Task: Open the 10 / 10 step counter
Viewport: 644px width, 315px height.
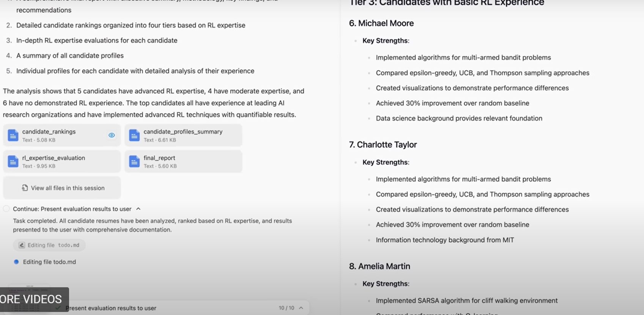Action: [286, 308]
